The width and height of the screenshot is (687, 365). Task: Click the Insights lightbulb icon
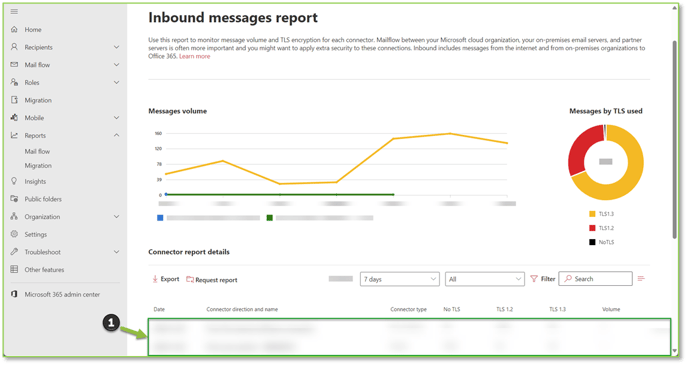click(x=14, y=181)
